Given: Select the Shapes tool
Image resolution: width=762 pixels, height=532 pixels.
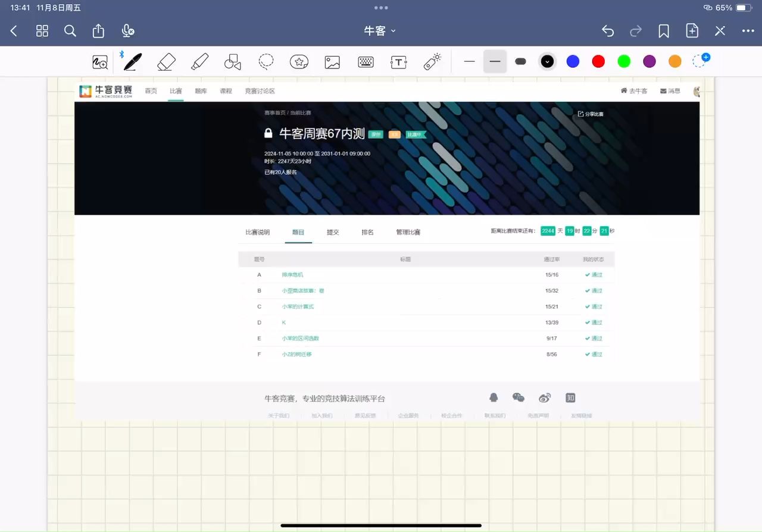Looking at the screenshot, I should coord(233,62).
